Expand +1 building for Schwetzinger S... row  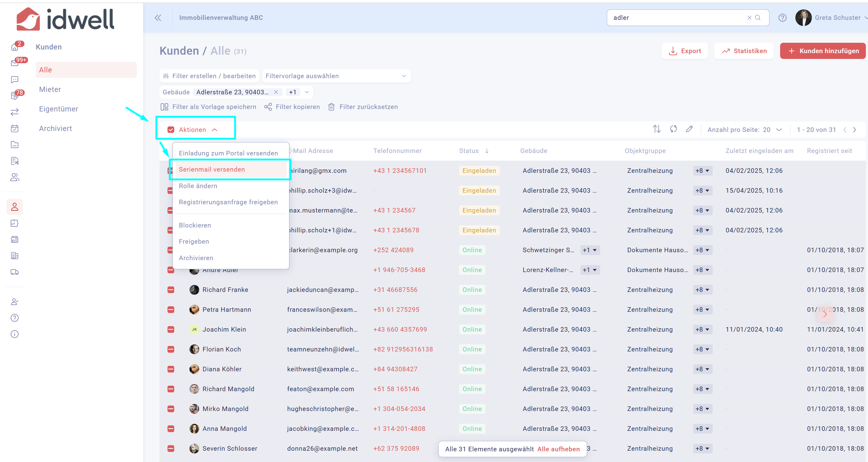[590, 250]
